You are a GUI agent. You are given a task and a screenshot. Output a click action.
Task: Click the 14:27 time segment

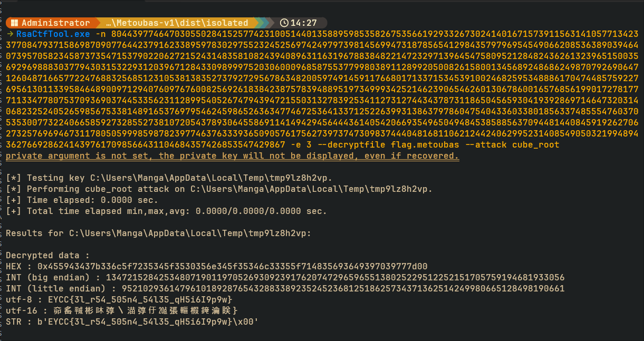[304, 23]
